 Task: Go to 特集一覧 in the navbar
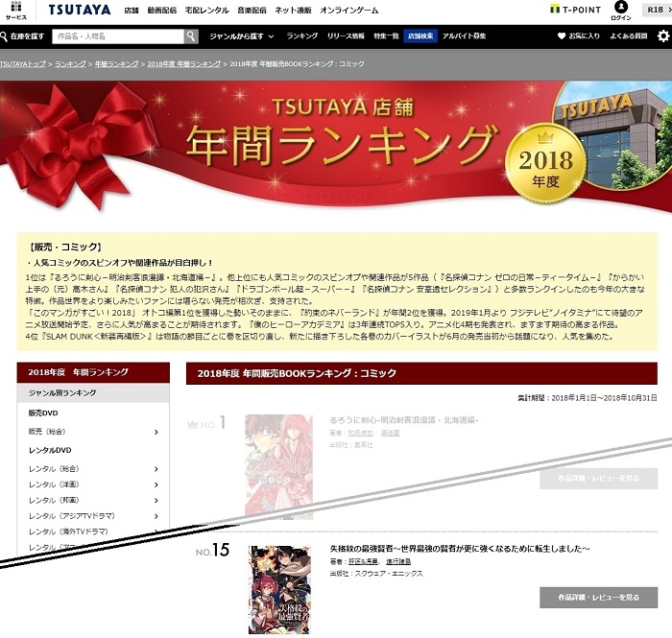point(386,35)
